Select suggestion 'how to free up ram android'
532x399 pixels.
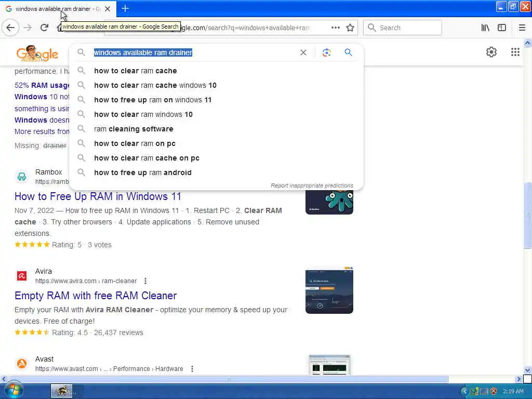click(x=217, y=172)
